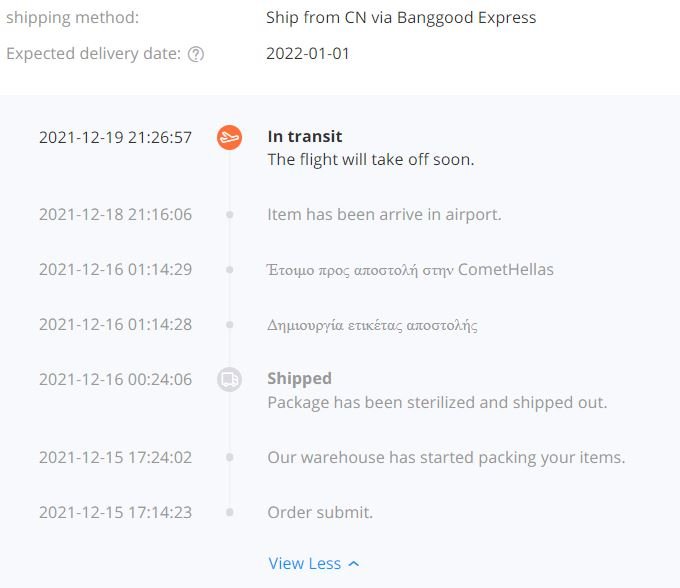
Task: Click the 2021-12-19 21:26:57 timestamp
Action: click(x=115, y=137)
